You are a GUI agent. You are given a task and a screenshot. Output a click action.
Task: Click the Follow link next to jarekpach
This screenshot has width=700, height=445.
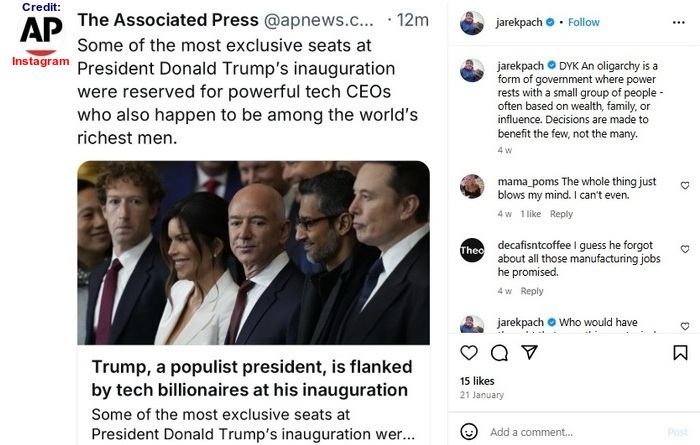coord(584,22)
